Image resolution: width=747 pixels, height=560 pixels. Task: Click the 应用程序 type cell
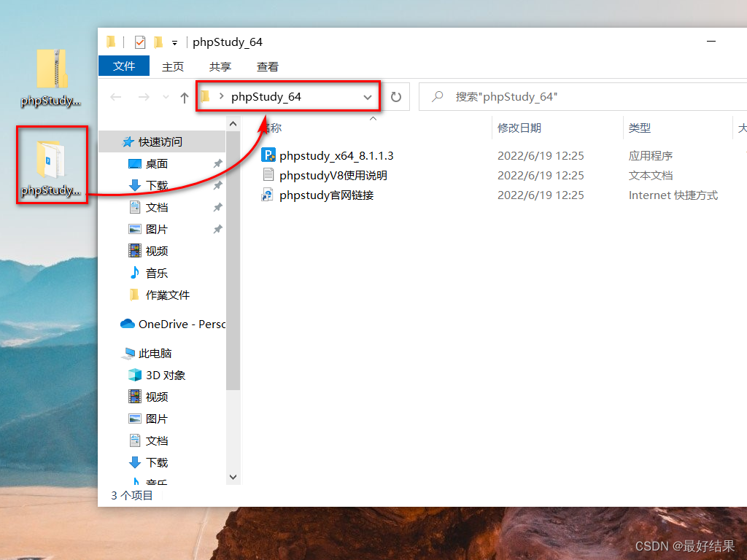click(x=650, y=156)
